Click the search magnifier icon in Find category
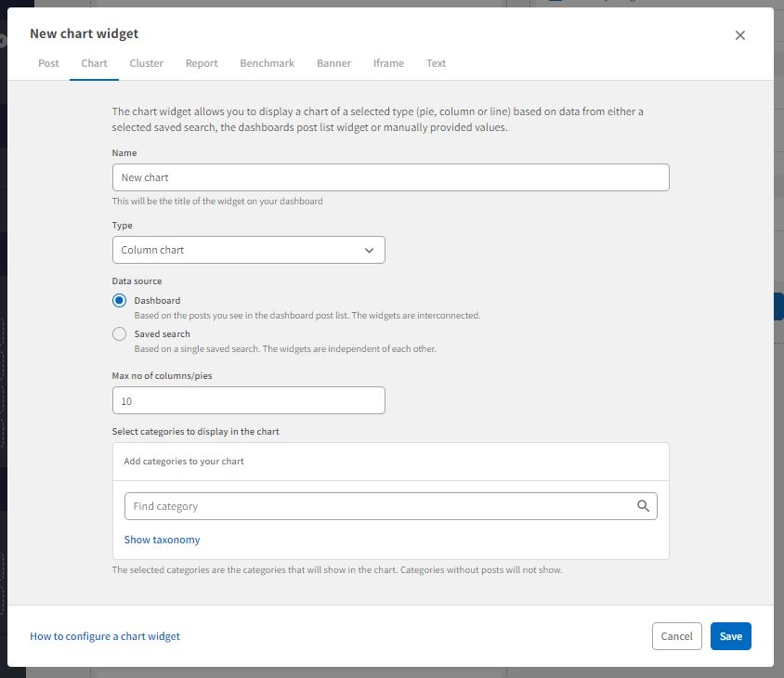Image resolution: width=784 pixels, height=678 pixels. click(643, 506)
